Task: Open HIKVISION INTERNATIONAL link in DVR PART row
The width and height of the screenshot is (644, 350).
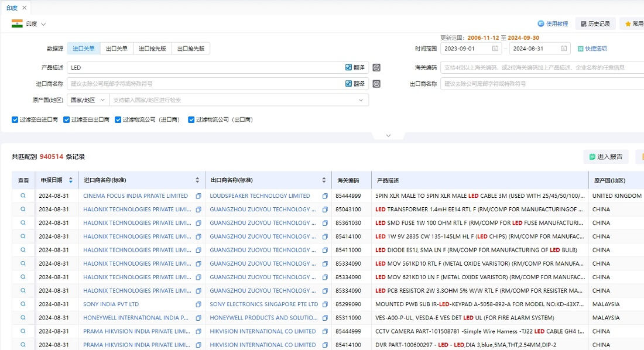Action: (x=262, y=345)
